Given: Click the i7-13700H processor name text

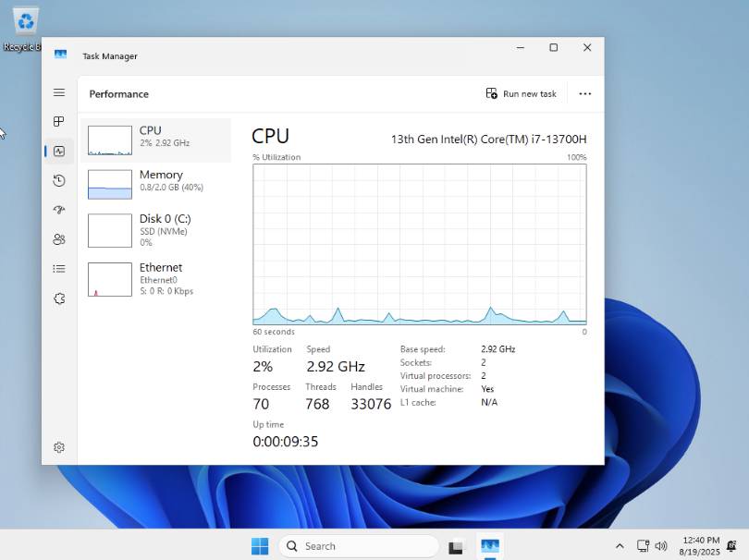Looking at the screenshot, I should coord(488,139).
